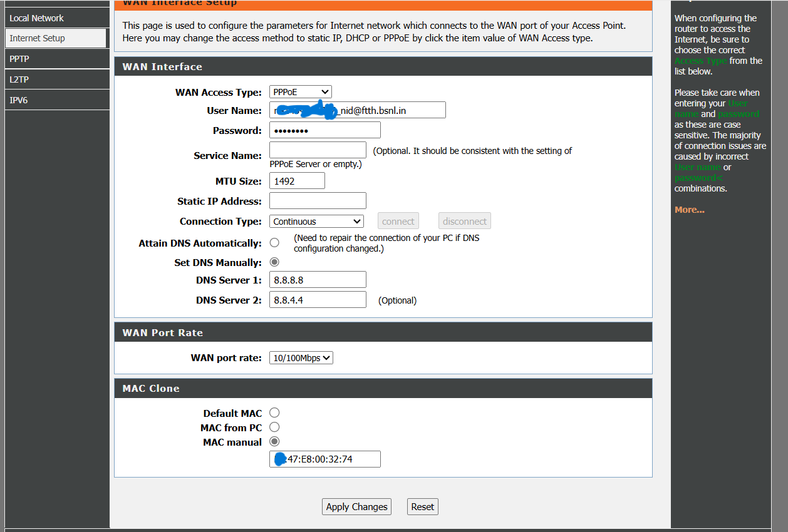
Task: Go to the PPTP settings page
Action: click(x=19, y=59)
